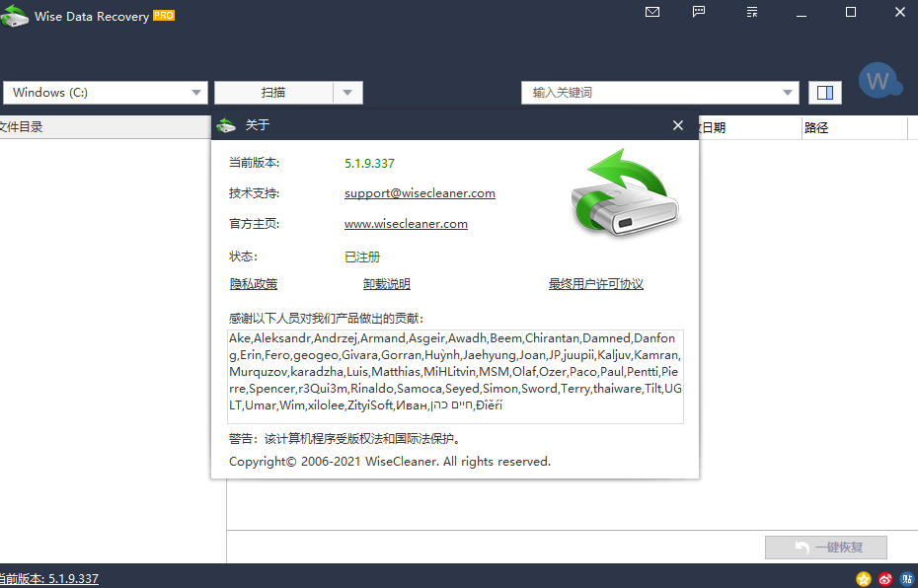The width and height of the screenshot is (918, 588).
Task: Open the 最终用户许可协议 license agreement link
Action: [596, 283]
